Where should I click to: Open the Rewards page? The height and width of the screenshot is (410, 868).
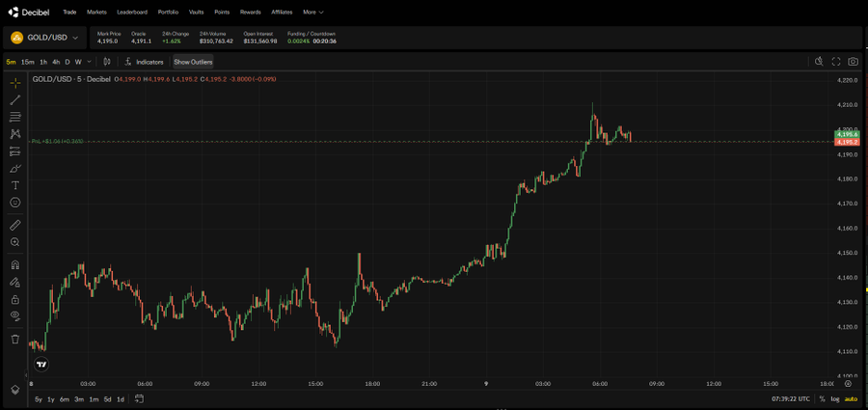[250, 12]
